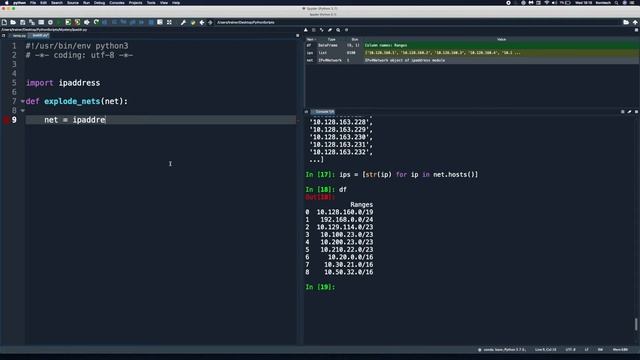Run cell and advance toolbar icon
Image resolution: width=640 pixels, height=360 pixels.
(x=77, y=22)
